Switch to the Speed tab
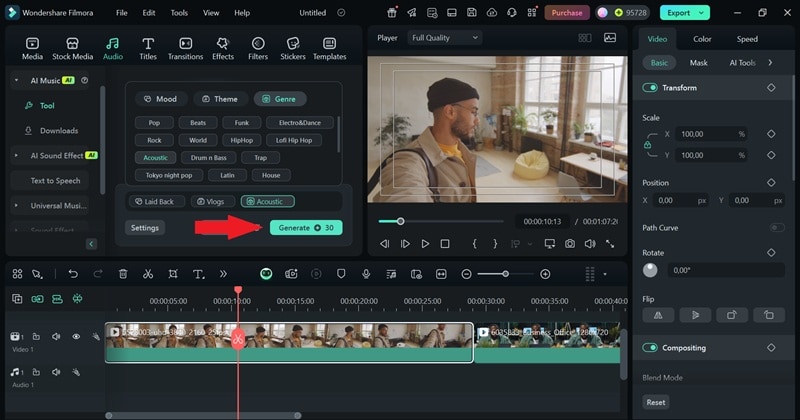The width and height of the screenshot is (800, 420). pos(747,39)
